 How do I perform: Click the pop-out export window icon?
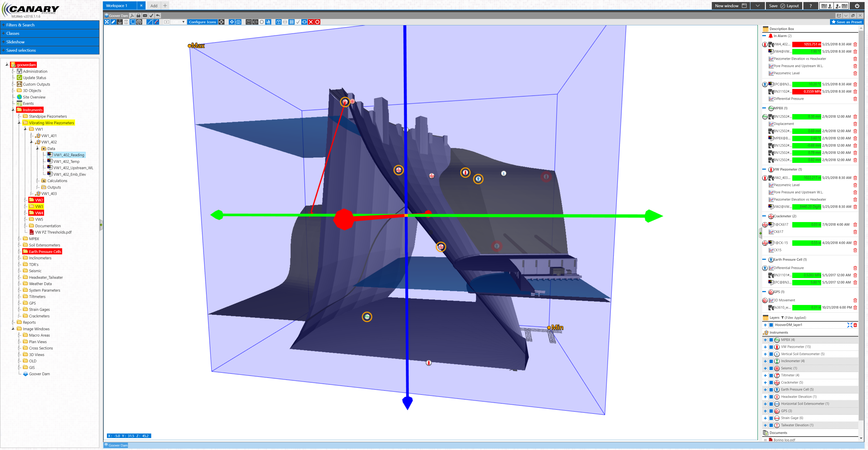(x=839, y=16)
